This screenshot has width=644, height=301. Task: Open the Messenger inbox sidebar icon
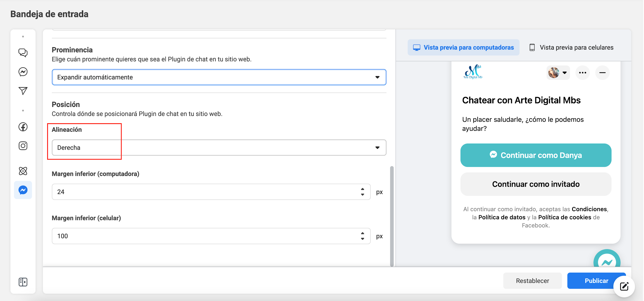[23, 72]
